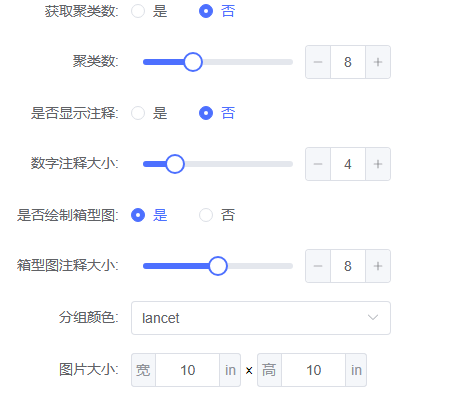Click the 箱型图注释大小 slider handle
Screen dimensions: 459x396
pyautogui.click(x=218, y=266)
